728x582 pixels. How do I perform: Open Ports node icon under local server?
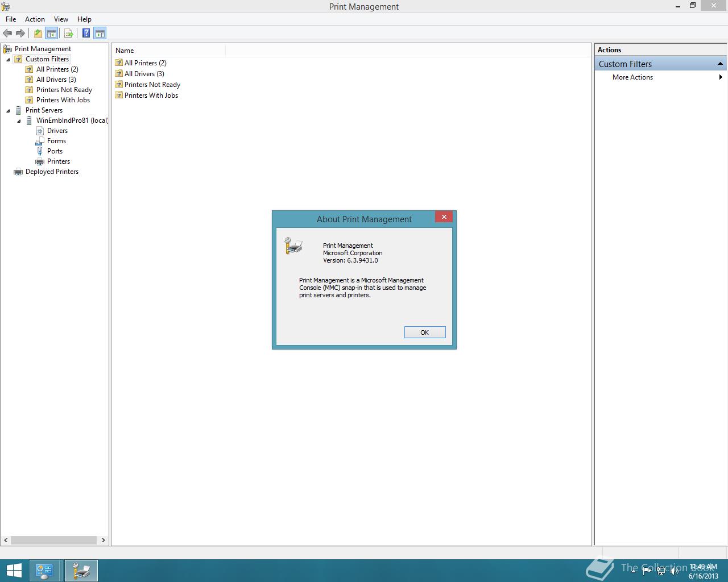pos(40,151)
